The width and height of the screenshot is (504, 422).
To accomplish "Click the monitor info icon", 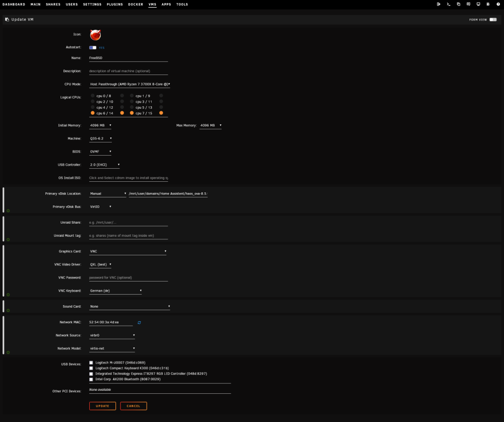I will coord(478,4).
